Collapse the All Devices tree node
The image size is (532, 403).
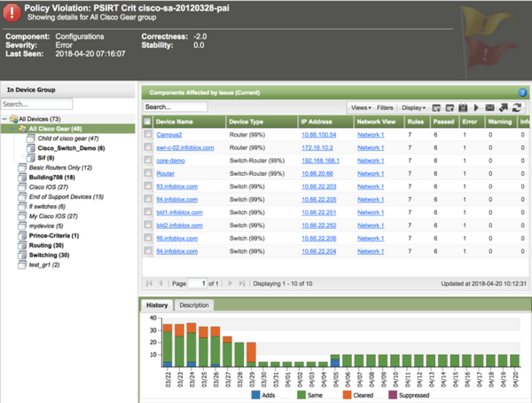click(5, 118)
